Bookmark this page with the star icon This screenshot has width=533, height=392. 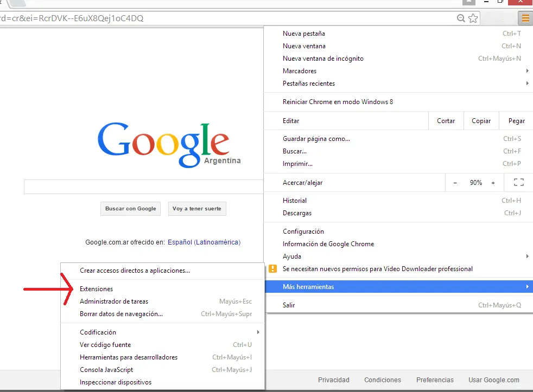(x=473, y=18)
